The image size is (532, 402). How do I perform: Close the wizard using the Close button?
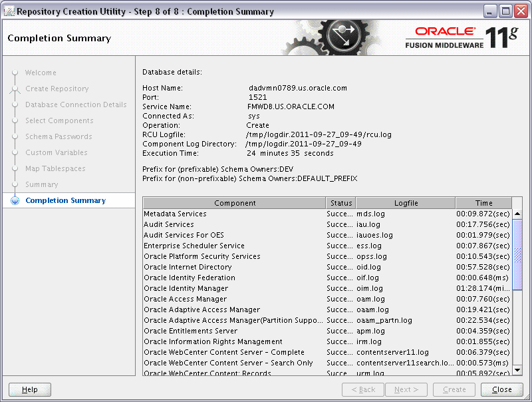501,390
